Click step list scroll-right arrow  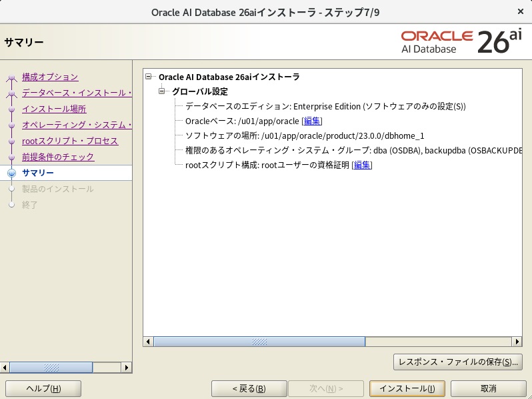click(127, 367)
